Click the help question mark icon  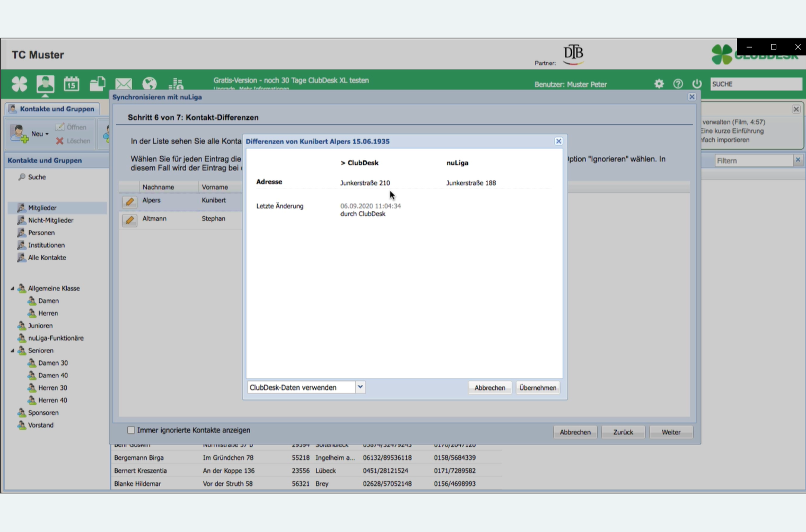click(x=678, y=84)
